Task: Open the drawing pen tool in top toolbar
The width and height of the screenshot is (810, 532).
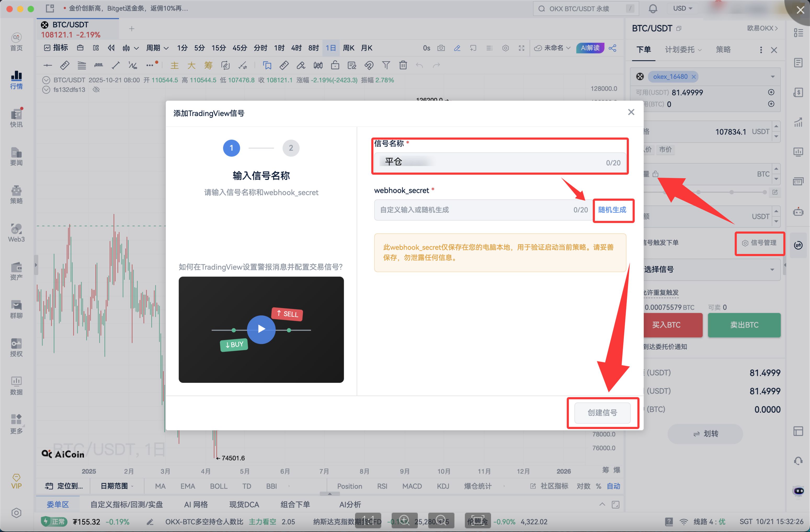Action: point(457,48)
